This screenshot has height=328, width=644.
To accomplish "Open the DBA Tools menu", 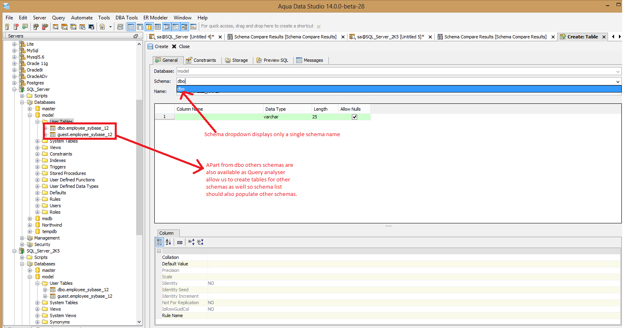I will click(x=126, y=18).
